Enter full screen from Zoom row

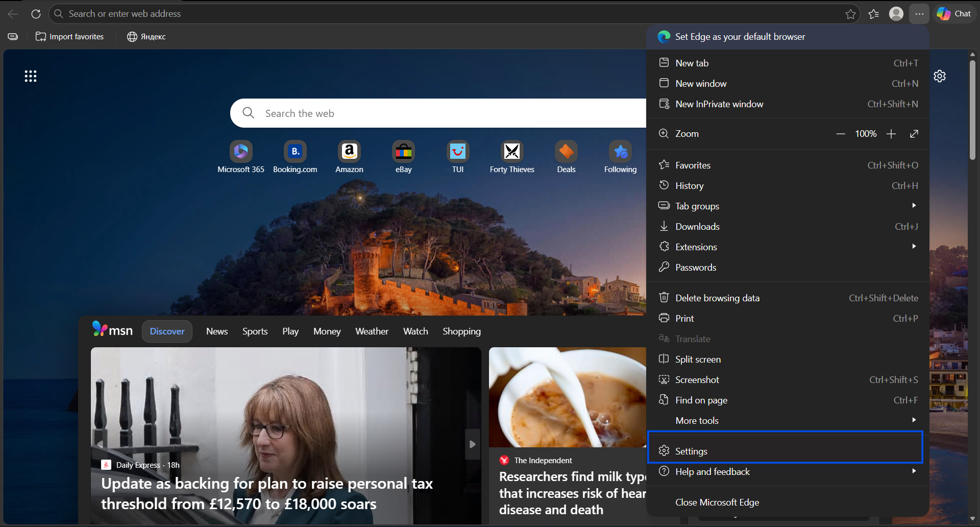tap(914, 134)
